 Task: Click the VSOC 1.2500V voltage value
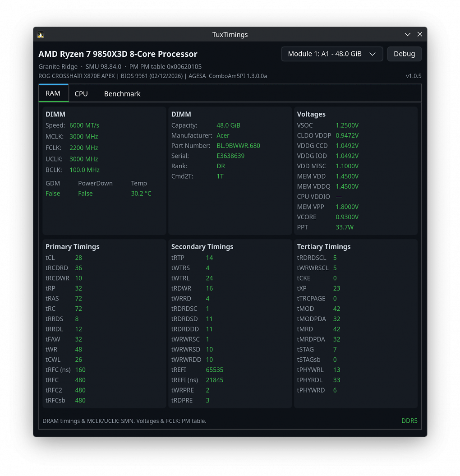pos(347,125)
